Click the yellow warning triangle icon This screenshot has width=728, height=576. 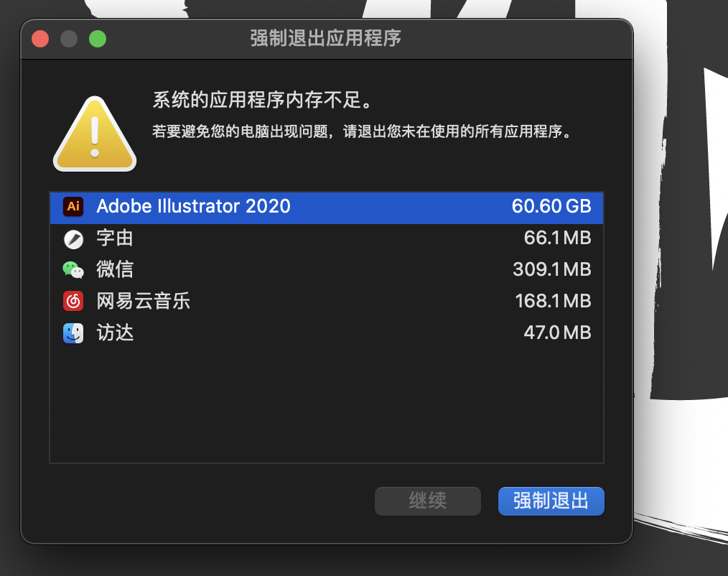(x=95, y=134)
